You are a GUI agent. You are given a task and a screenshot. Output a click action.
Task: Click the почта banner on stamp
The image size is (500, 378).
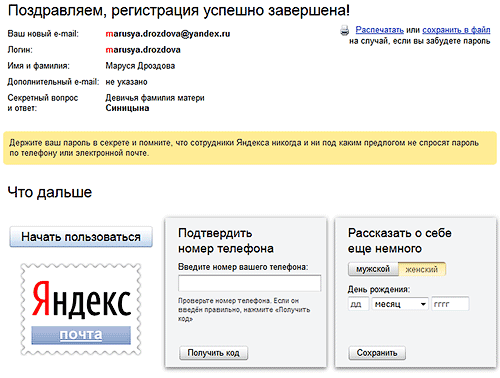[81, 335]
